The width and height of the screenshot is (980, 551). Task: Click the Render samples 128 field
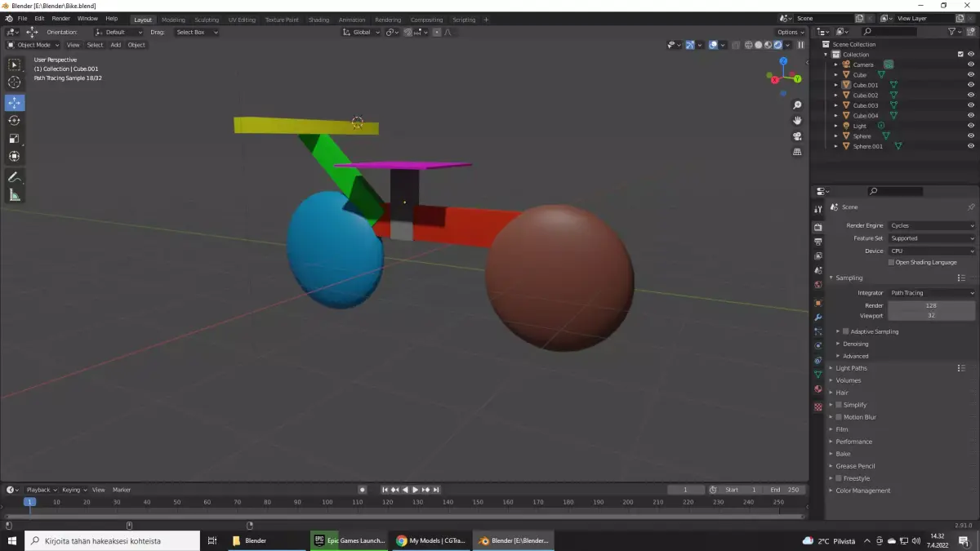932,305
